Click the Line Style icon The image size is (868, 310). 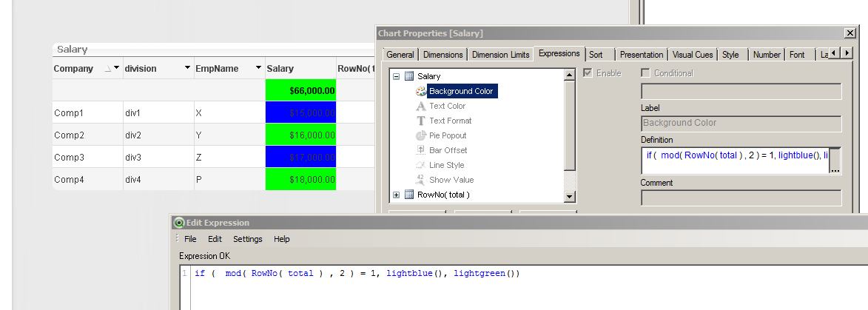click(421, 165)
